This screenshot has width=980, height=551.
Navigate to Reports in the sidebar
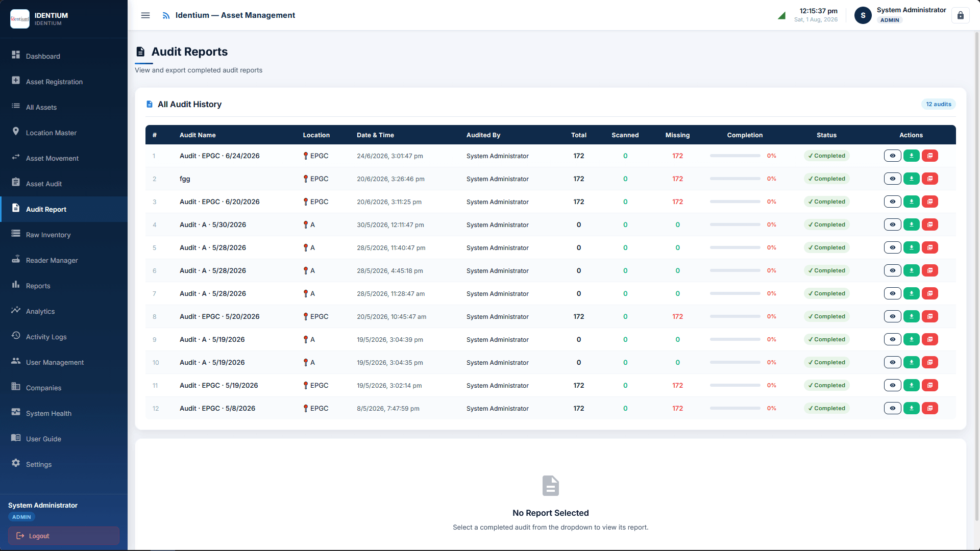click(x=64, y=286)
